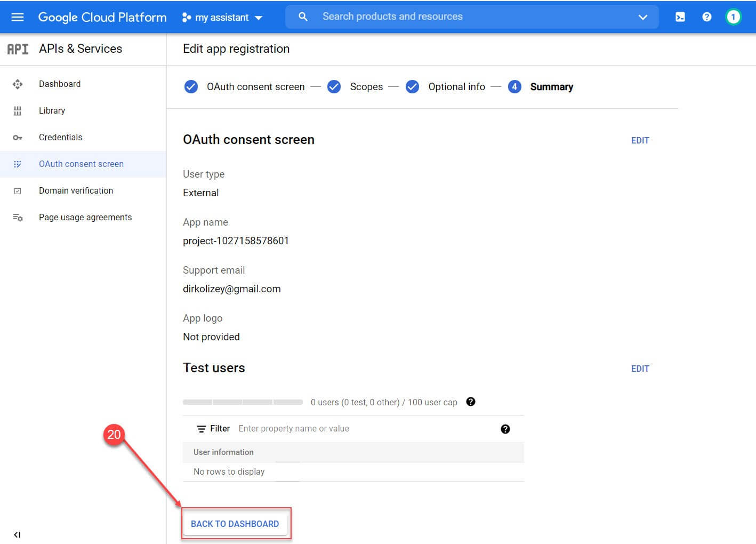Select OAuth consent screen in sidebar
The width and height of the screenshot is (756, 544).
coord(81,164)
